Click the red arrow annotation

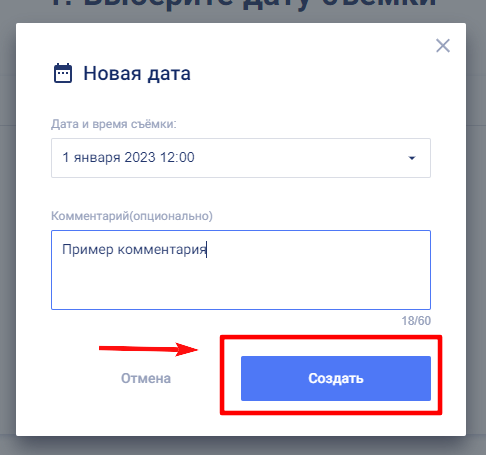pyautogui.click(x=149, y=349)
